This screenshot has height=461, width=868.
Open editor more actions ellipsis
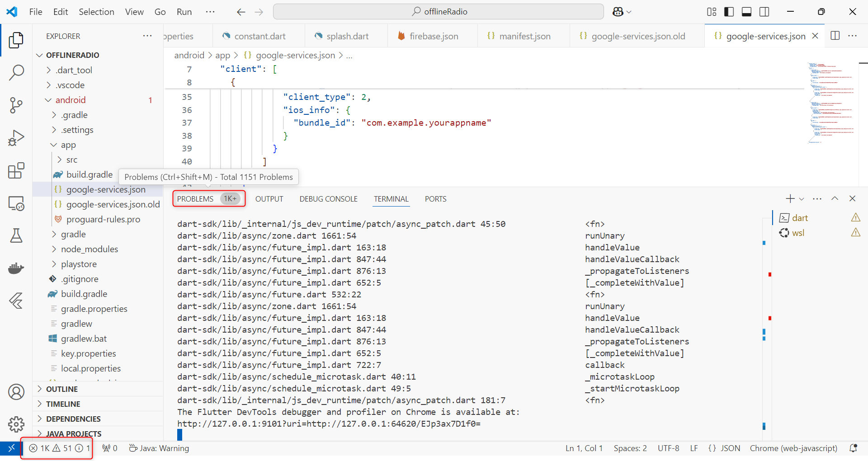(x=853, y=36)
